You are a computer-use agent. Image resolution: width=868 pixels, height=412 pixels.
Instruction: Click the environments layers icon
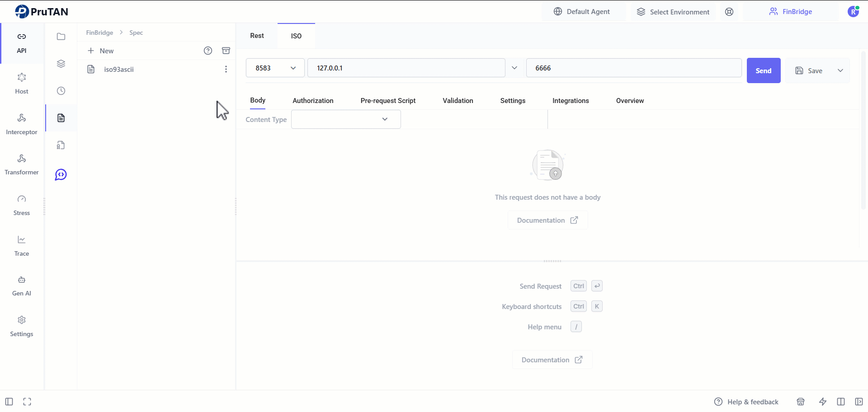pyautogui.click(x=61, y=64)
